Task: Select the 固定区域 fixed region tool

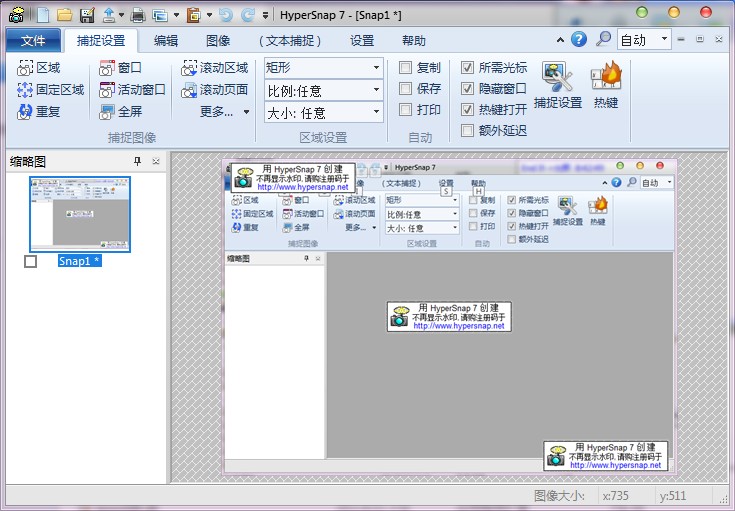Action: click(26, 90)
